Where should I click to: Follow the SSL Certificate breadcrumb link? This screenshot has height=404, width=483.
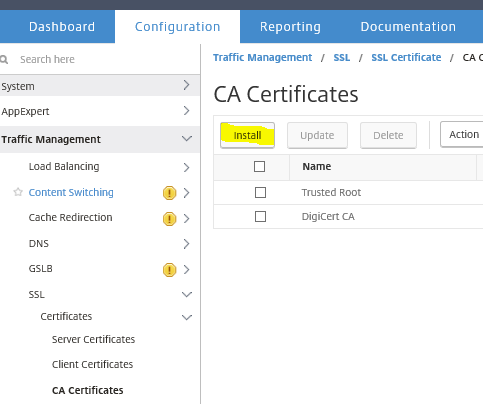tap(406, 57)
